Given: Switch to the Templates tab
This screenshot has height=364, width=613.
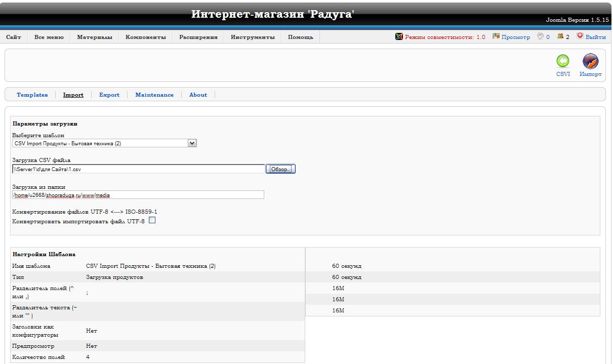Looking at the screenshot, I should (x=32, y=95).
